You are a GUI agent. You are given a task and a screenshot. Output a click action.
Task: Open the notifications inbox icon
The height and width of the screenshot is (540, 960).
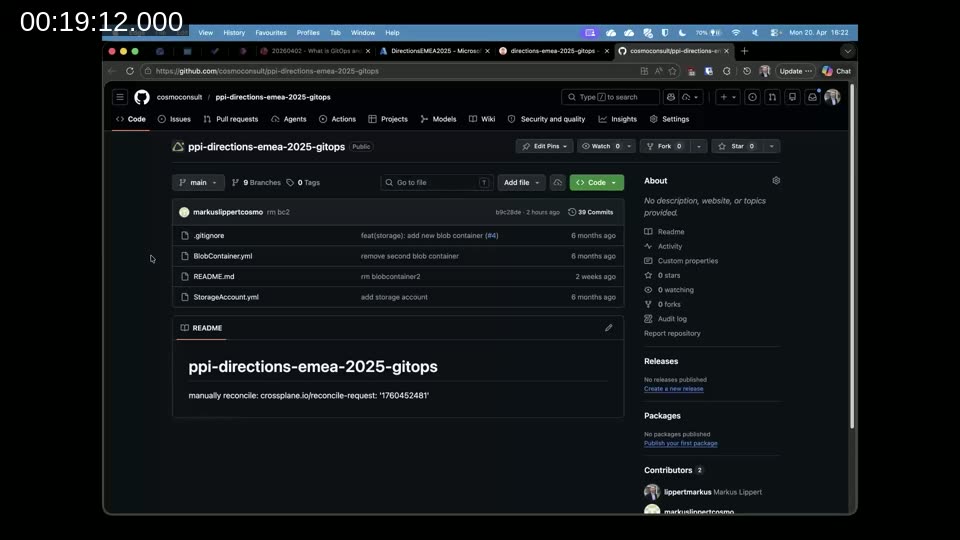pos(812,97)
